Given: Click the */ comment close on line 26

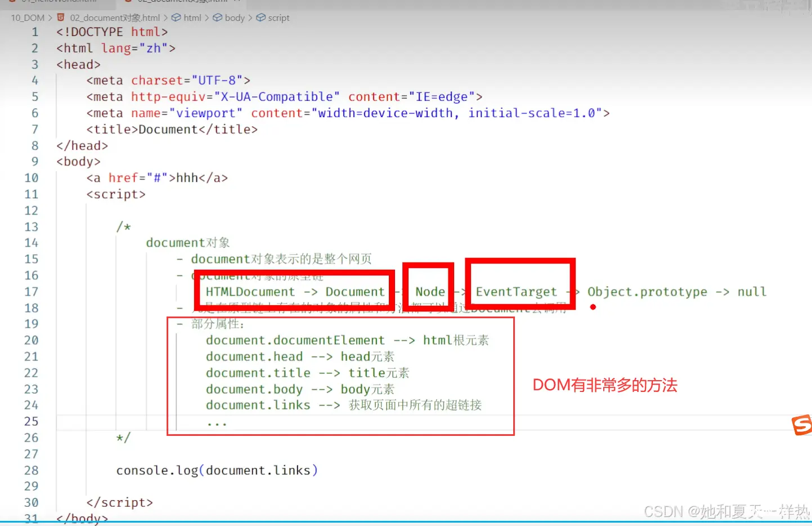Looking at the screenshot, I should coord(123,438).
